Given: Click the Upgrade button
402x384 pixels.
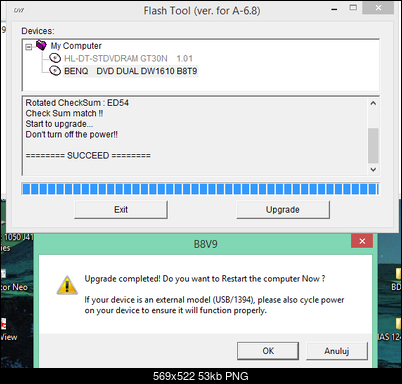Looking at the screenshot, I should [x=283, y=210].
